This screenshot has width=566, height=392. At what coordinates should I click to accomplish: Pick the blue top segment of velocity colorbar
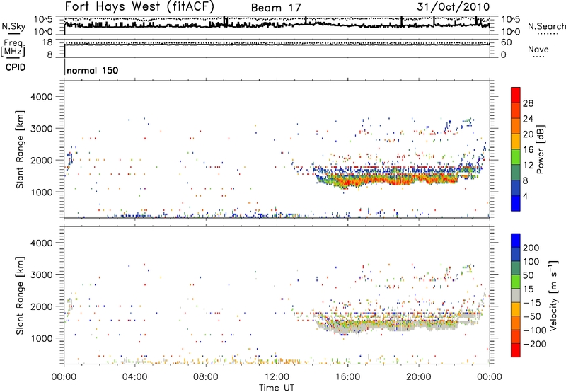516,241
